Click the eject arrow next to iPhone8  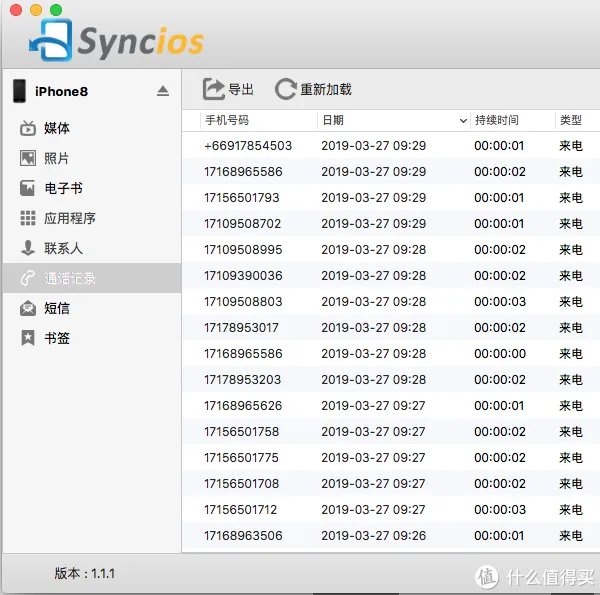click(x=163, y=91)
